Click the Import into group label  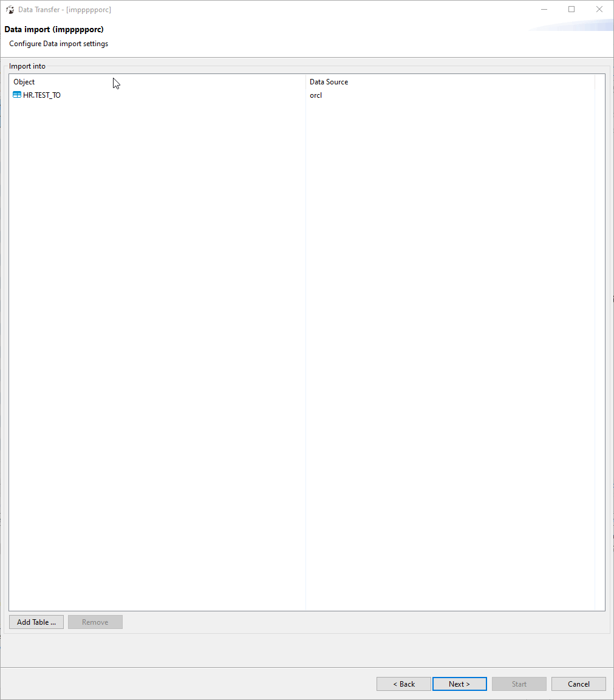point(27,66)
